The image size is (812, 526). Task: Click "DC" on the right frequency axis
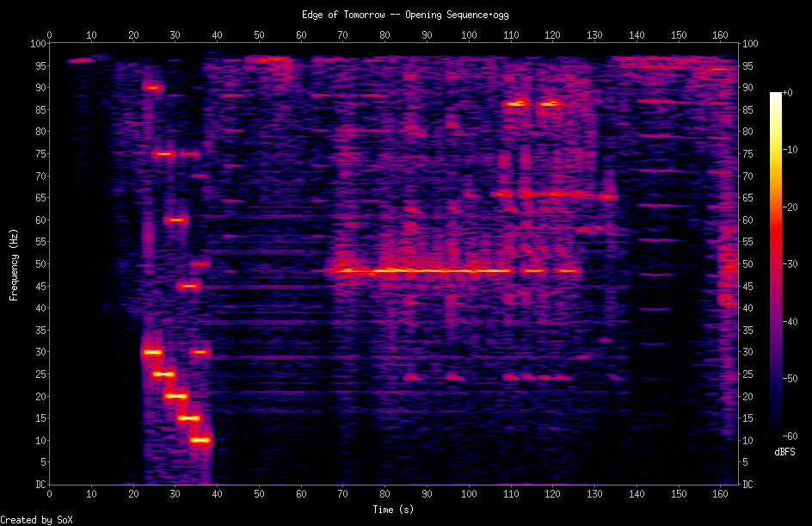tap(747, 485)
